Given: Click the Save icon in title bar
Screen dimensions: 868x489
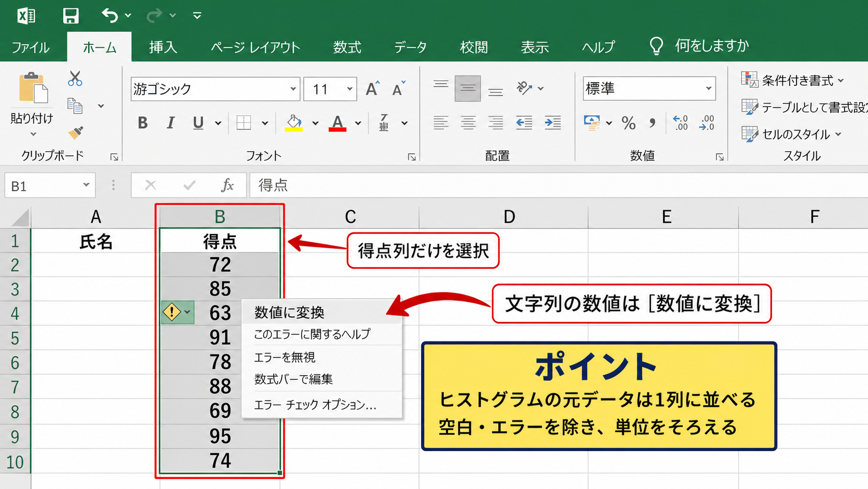Looking at the screenshot, I should (x=71, y=16).
